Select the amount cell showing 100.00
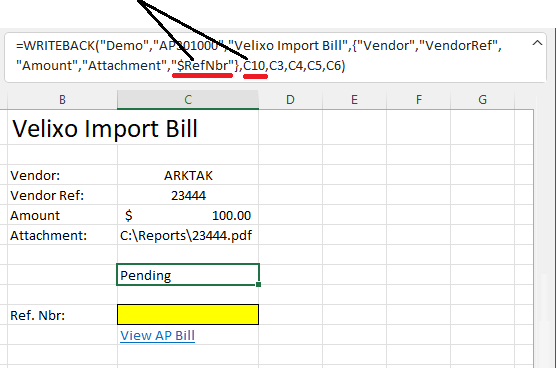557x369 pixels. click(188, 215)
